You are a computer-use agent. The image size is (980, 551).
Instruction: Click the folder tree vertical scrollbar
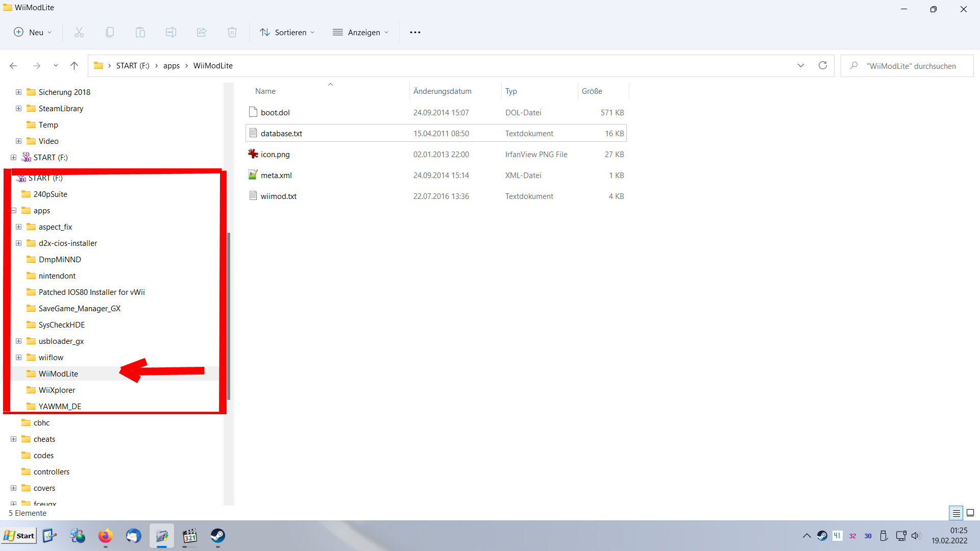pyautogui.click(x=229, y=316)
